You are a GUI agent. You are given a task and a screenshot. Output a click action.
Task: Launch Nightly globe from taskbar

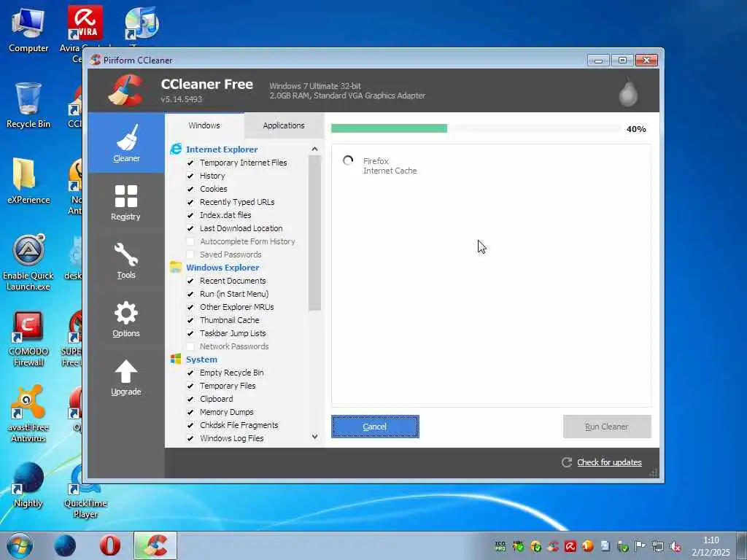point(65,545)
